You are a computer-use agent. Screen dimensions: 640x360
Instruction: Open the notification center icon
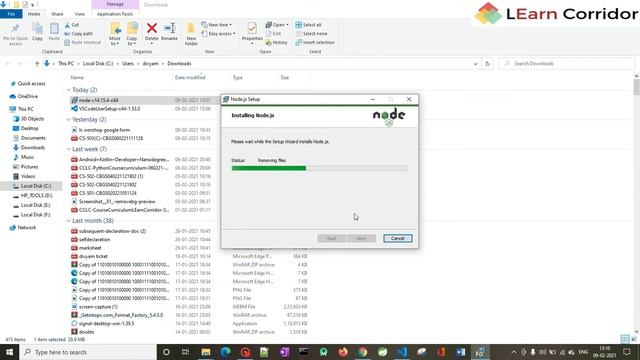click(x=627, y=352)
